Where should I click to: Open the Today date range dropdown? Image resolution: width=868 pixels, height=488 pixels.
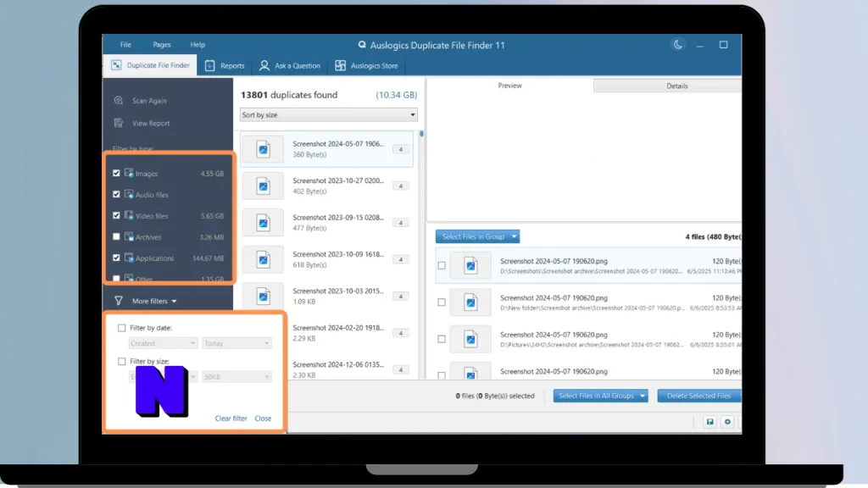(236, 344)
